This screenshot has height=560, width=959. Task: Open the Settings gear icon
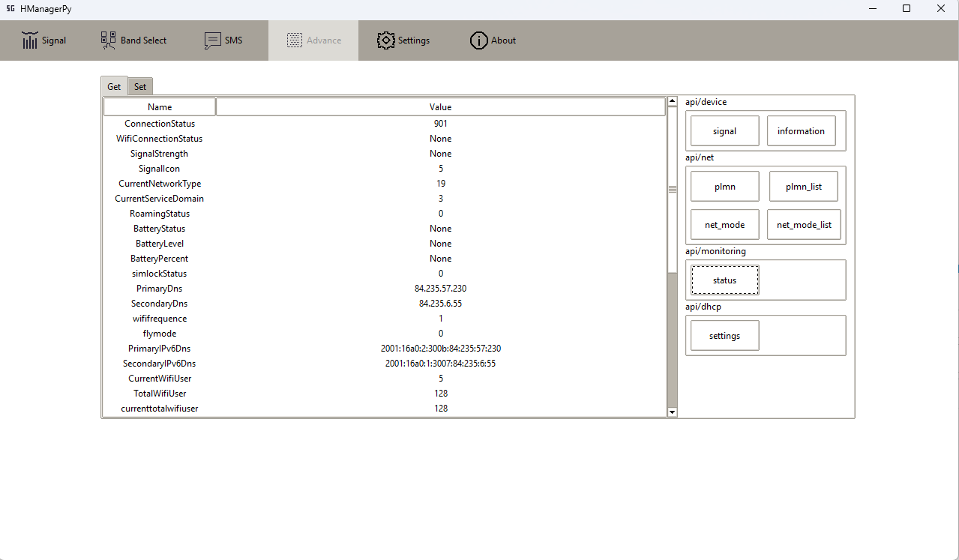click(386, 40)
